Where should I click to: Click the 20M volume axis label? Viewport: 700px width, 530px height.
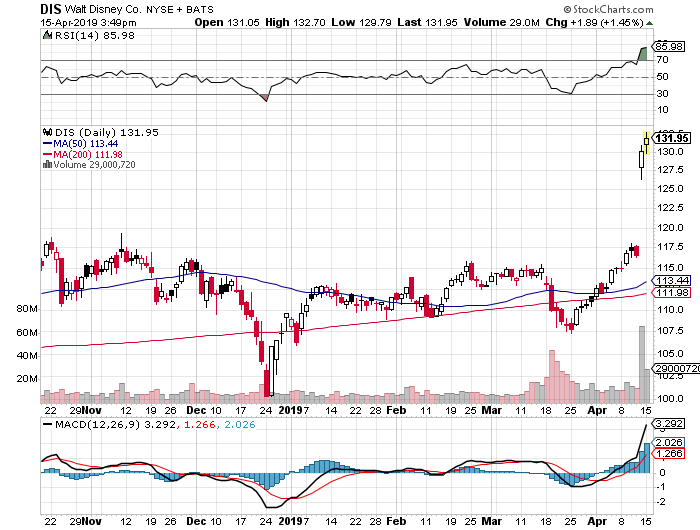click(27, 379)
